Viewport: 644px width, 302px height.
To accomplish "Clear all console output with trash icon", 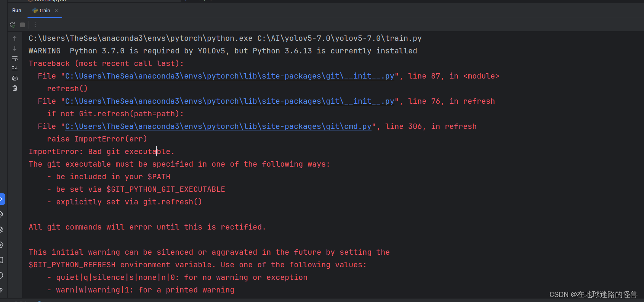I will tap(15, 88).
